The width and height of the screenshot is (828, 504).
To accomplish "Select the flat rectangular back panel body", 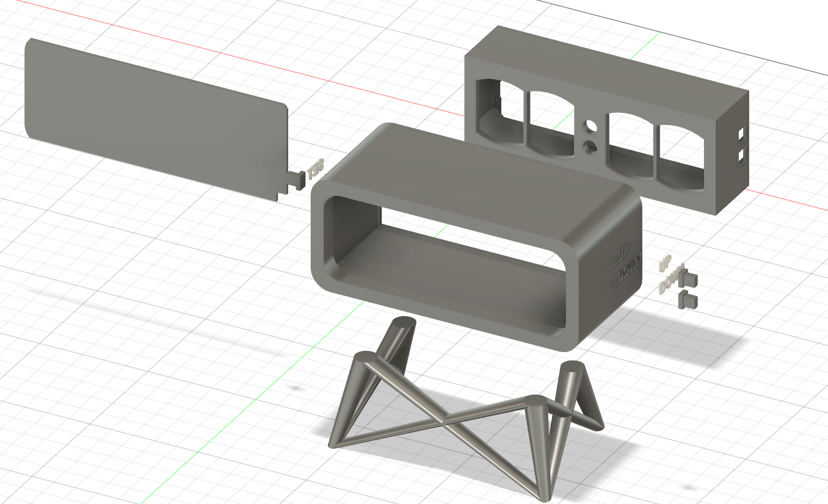I will [156, 118].
